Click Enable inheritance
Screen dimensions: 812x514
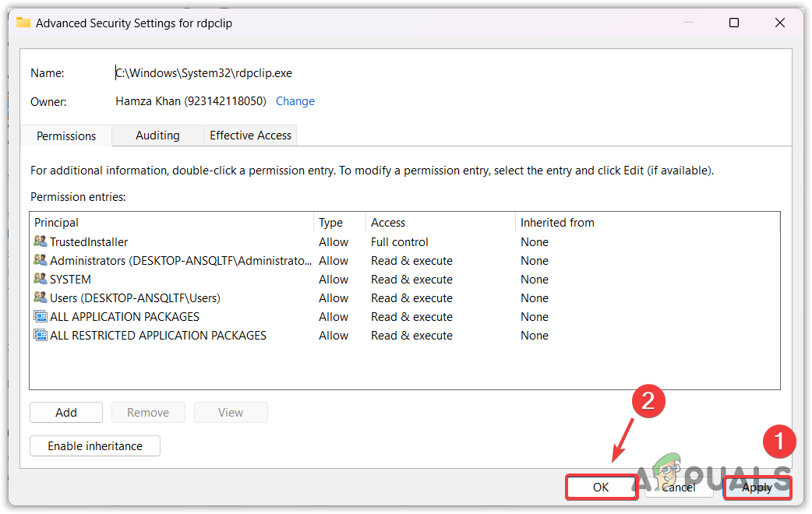94,445
